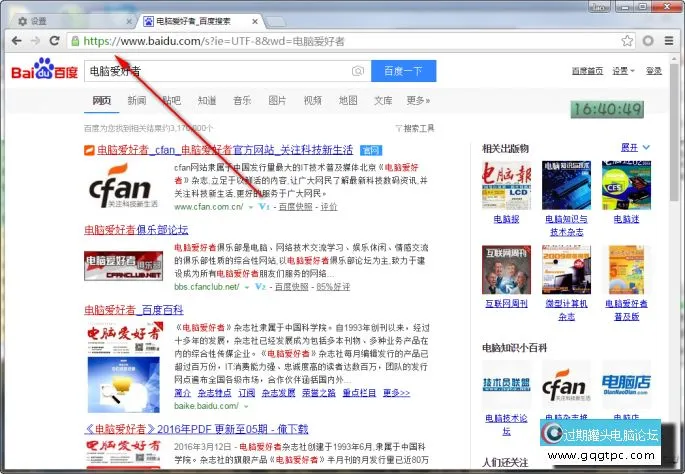Open the 简介 Baike sublink

[x=182, y=393]
